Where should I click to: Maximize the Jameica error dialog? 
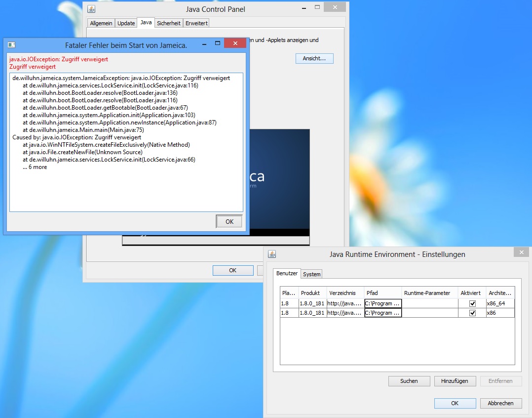[x=218, y=43]
